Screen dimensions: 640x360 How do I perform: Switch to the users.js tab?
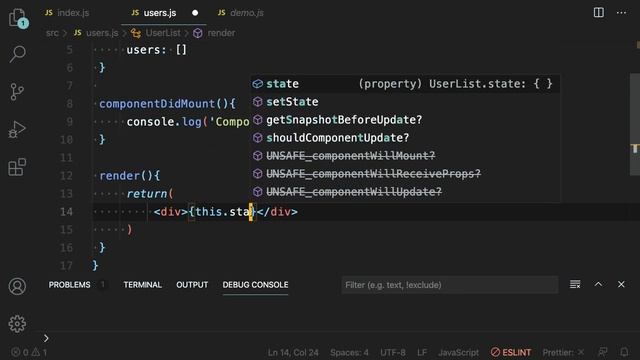click(154, 13)
